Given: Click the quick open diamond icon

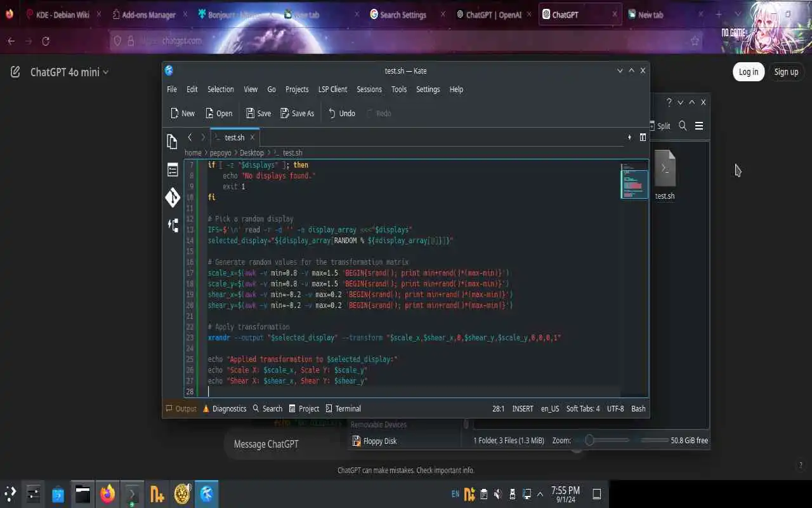Looking at the screenshot, I should (x=629, y=137).
